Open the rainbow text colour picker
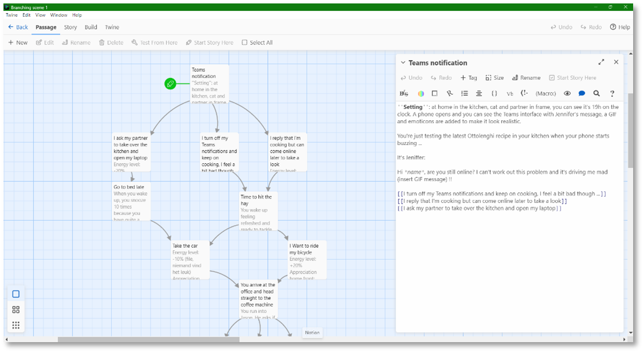 tap(421, 94)
